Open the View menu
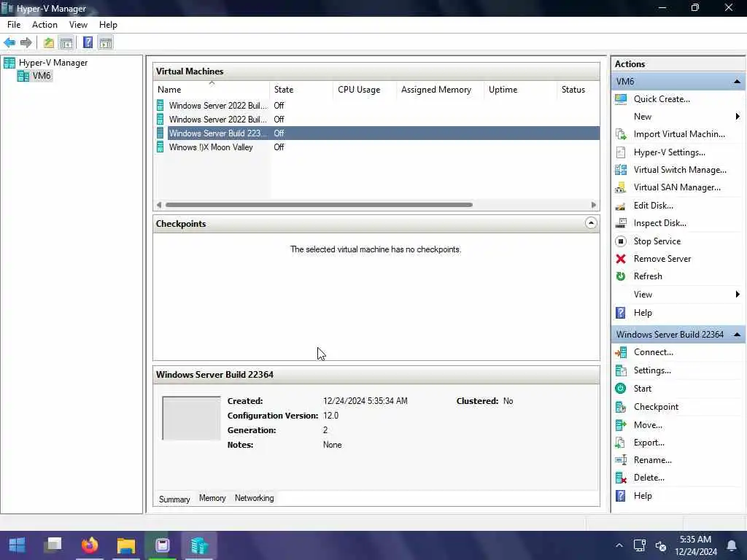747x560 pixels. (x=78, y=25)
